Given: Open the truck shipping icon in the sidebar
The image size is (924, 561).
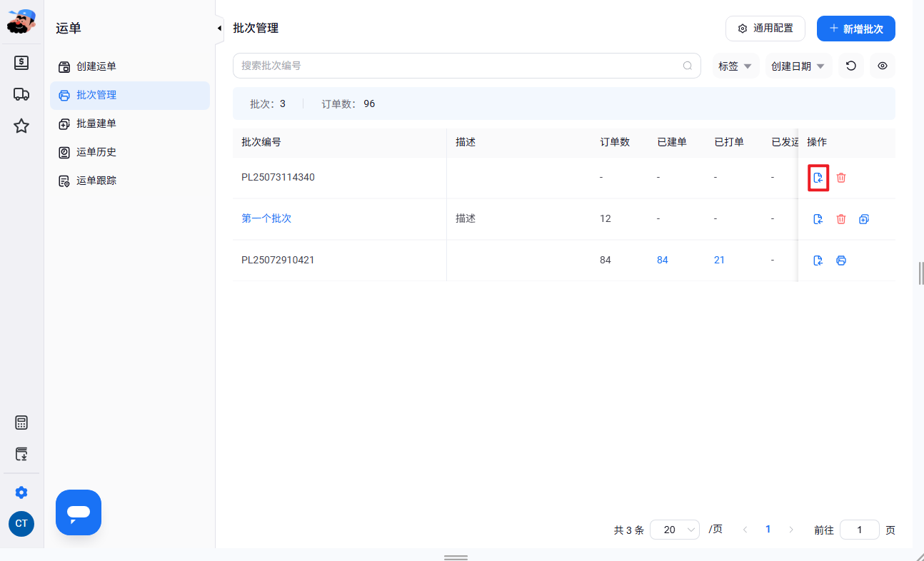Looking at the screenshot, I should point(21,94).
